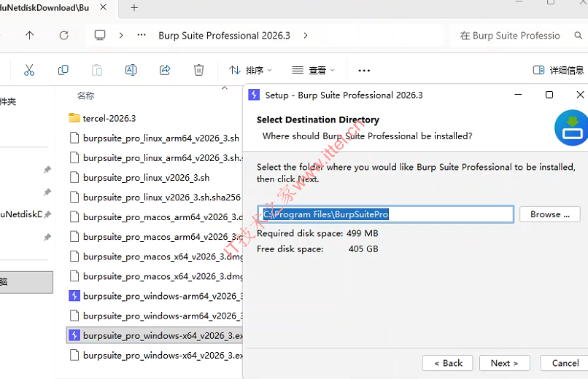Refresh the current folder view
588x379 pixels.
(x=63, y=35)
